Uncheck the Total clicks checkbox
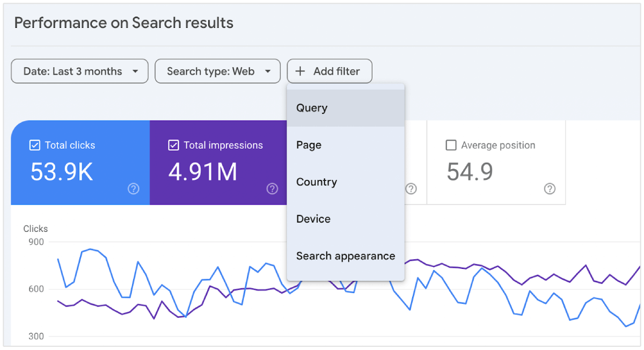The height and width of the screenshot is (350, 644). point(35,145)
